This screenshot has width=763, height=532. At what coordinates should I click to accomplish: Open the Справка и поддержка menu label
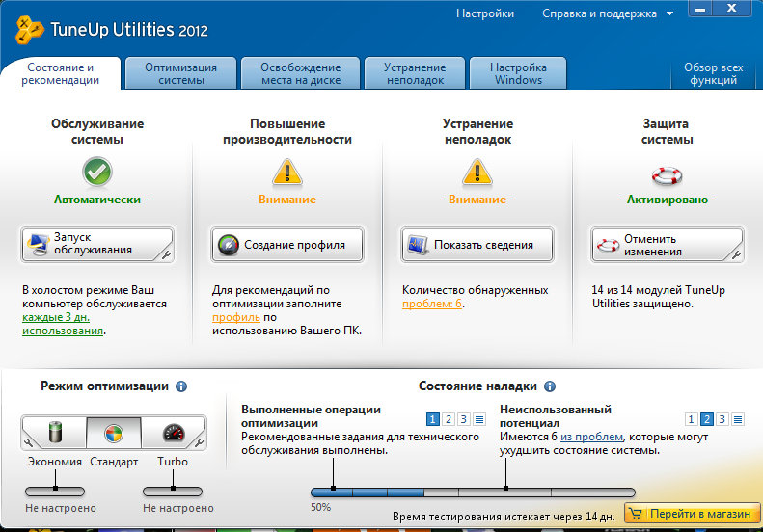[x=600, y=13]
